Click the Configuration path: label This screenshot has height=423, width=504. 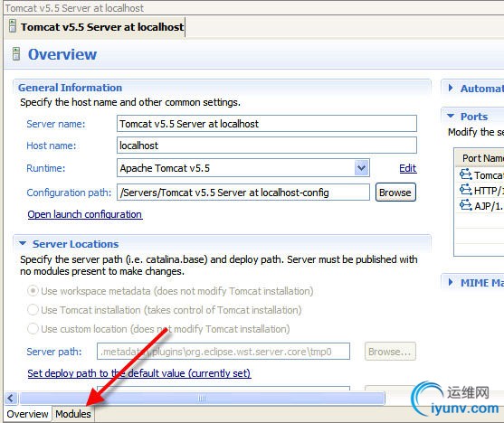click(69, 193)
